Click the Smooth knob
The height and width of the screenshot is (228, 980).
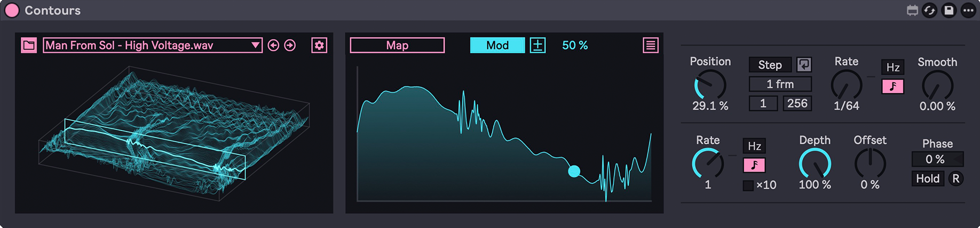point(937,85)
